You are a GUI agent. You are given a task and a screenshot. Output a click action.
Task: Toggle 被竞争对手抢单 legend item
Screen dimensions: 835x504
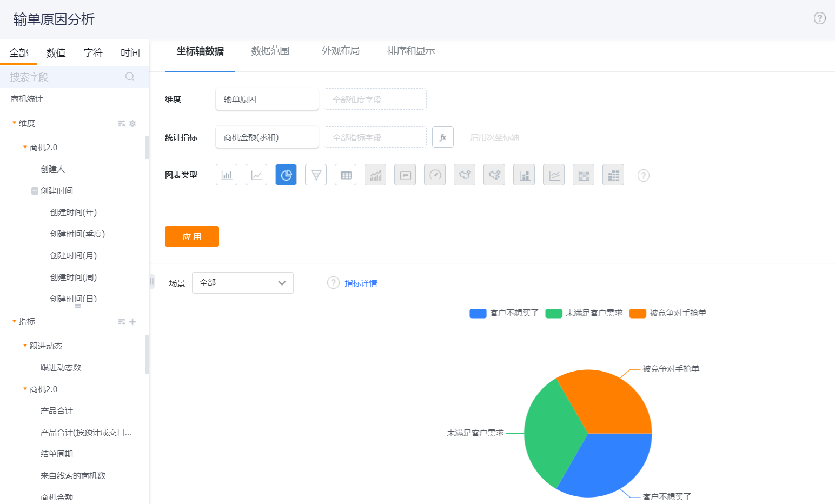coord(668,313)
